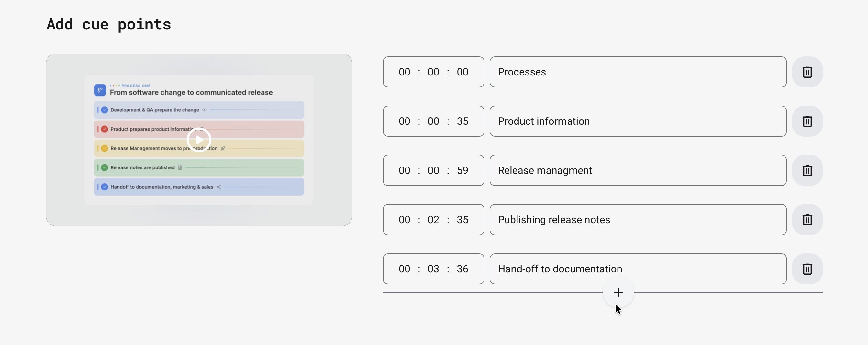The width and height of the screenshot is (868, 345).
Task: Click "Handoff to documentation, marketing & sales" in the video
Action: click(x=162, y=187)
